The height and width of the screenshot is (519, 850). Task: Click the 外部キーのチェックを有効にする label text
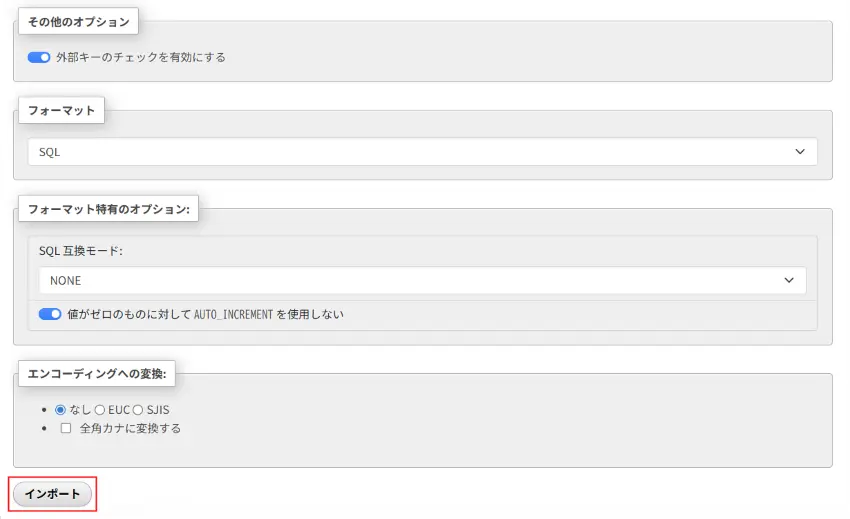141,57
